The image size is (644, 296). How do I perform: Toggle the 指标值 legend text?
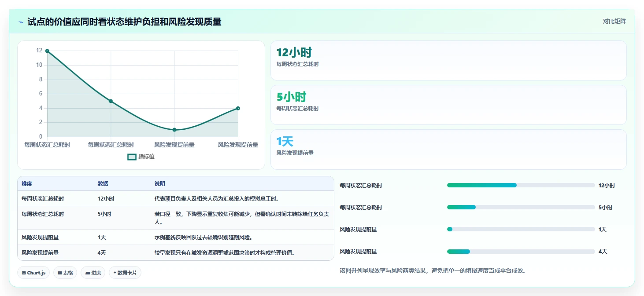[146, 157]
